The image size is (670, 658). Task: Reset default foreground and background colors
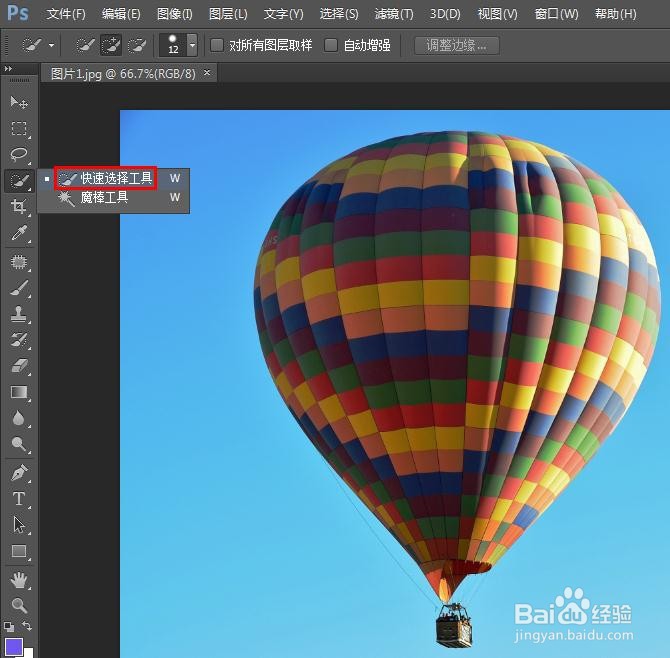pyautogui.click(x=9, y=627)
